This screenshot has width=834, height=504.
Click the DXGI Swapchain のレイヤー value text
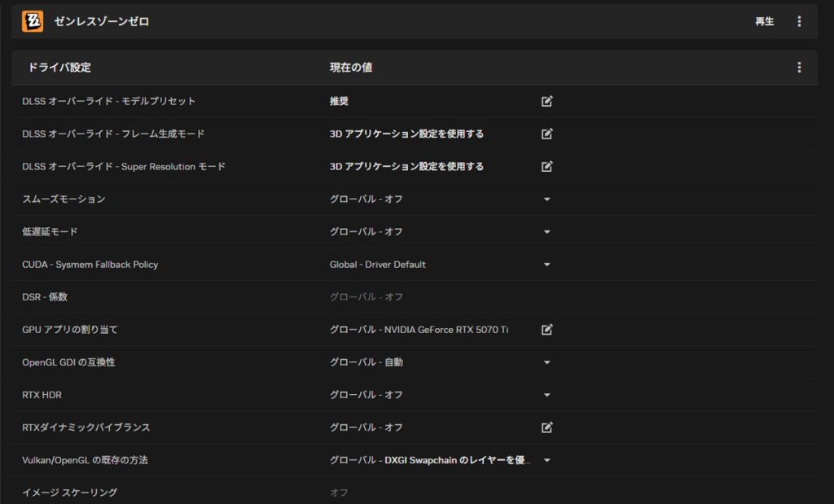[458, 460]
